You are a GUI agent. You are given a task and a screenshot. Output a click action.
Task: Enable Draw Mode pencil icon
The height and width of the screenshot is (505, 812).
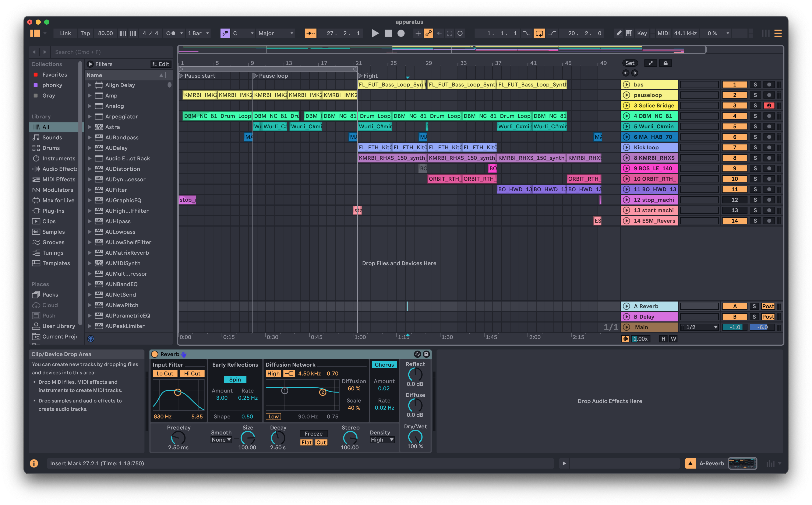[618, 33]
